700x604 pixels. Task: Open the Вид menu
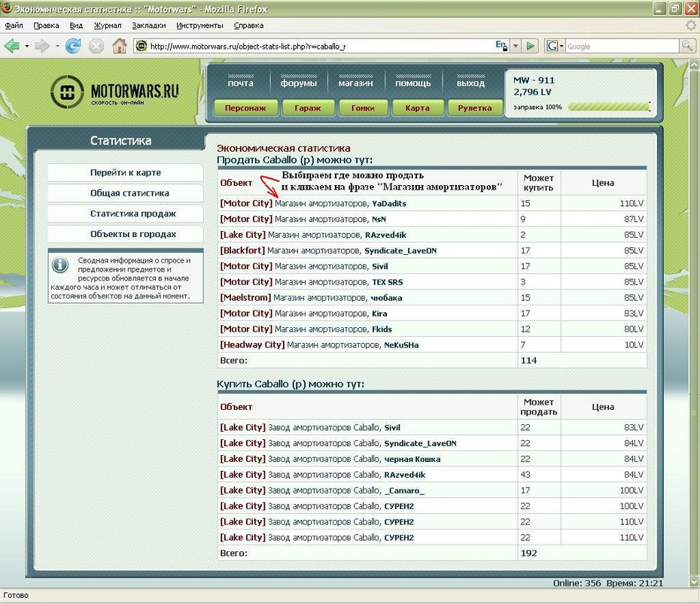[x=76, y=26]
